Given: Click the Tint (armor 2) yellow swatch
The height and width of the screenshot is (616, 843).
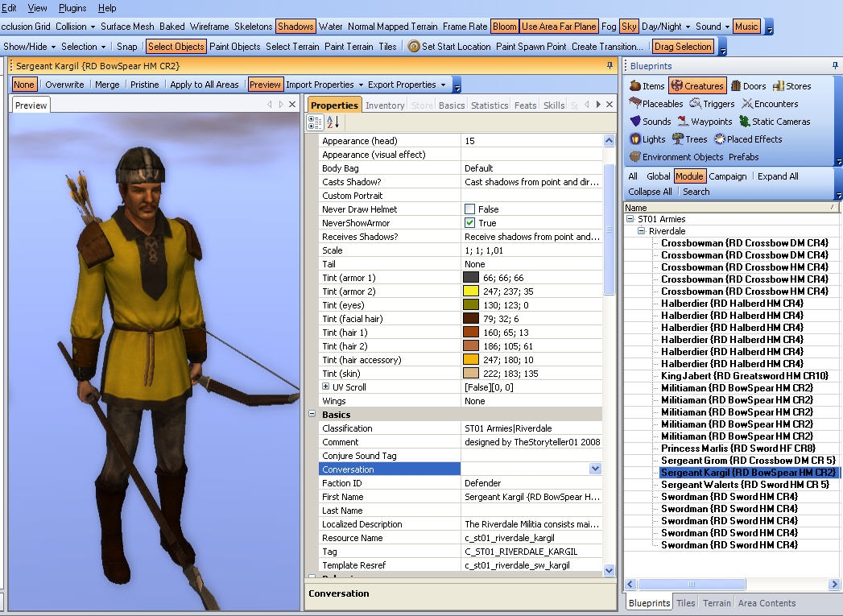Looking at the screenshot, I should pyautogui.click(x=471, y=291).
